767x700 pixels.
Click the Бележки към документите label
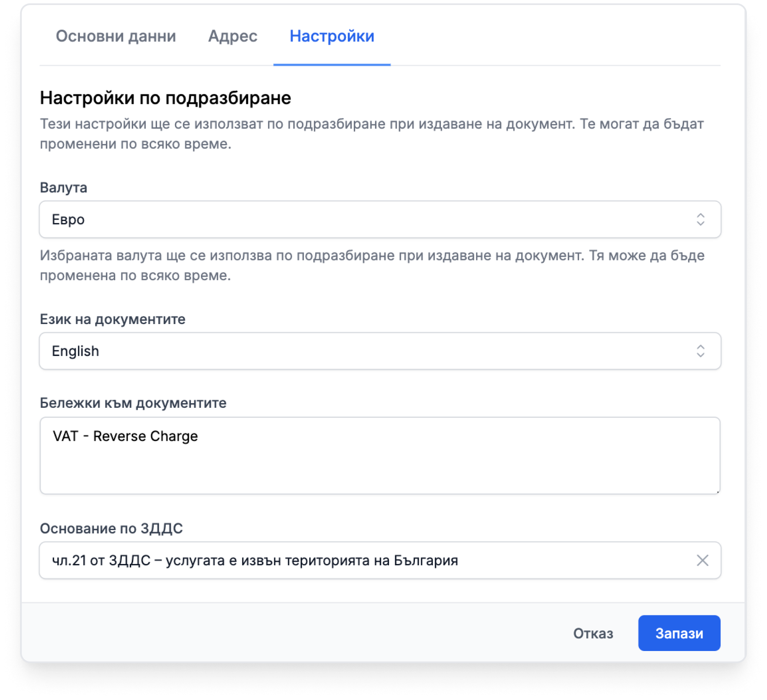point(133,403)
